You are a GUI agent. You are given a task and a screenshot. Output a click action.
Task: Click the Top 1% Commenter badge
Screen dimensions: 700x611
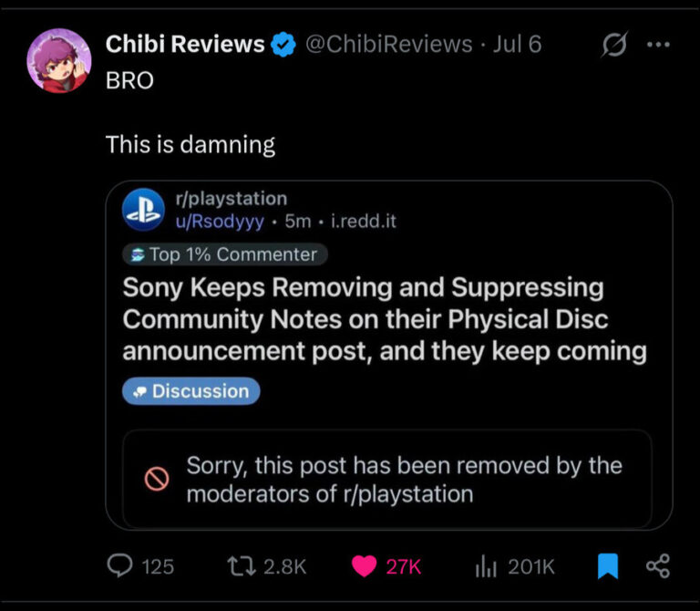point(225,254)
